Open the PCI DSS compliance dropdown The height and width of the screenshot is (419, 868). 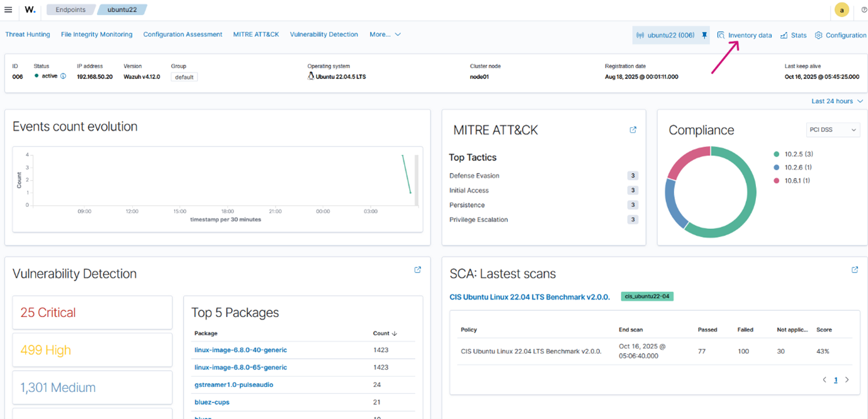point(832,130)
